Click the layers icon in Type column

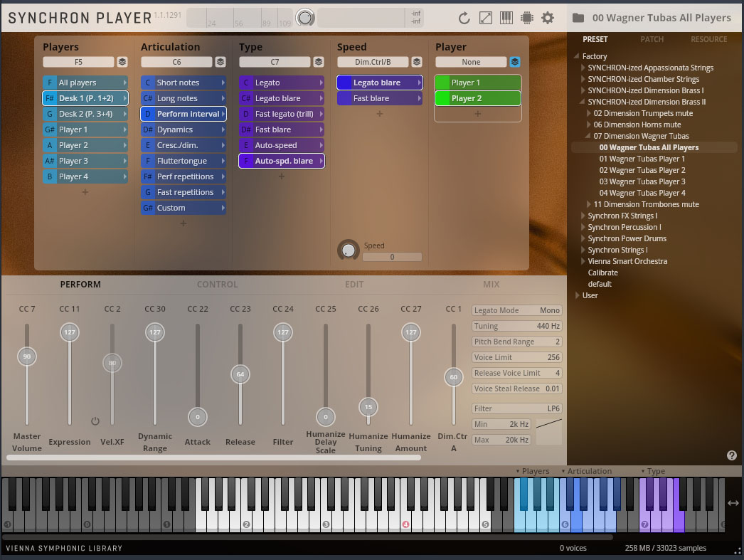coord(319,62)
